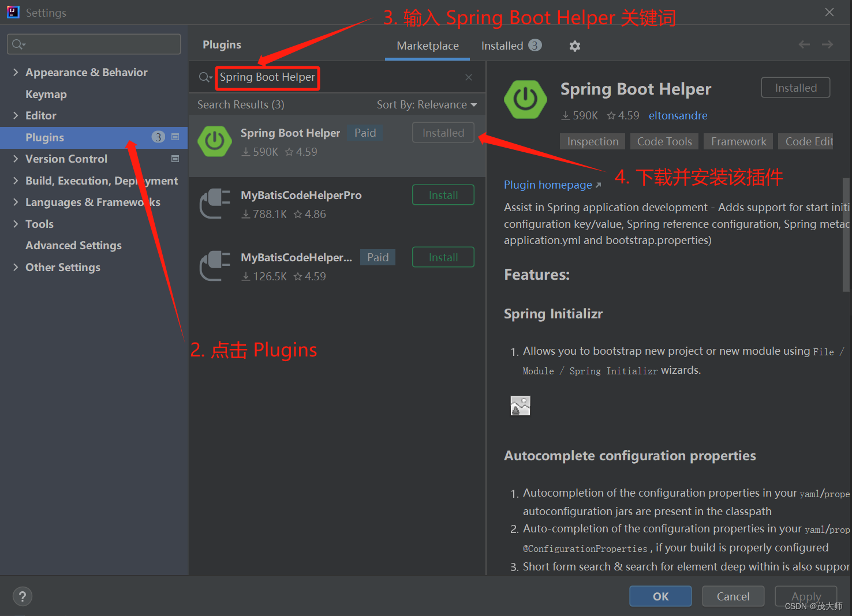Open the Sort By Relevance dropdown
This screenshot has height=616, width=852.
tap(427, 104)
